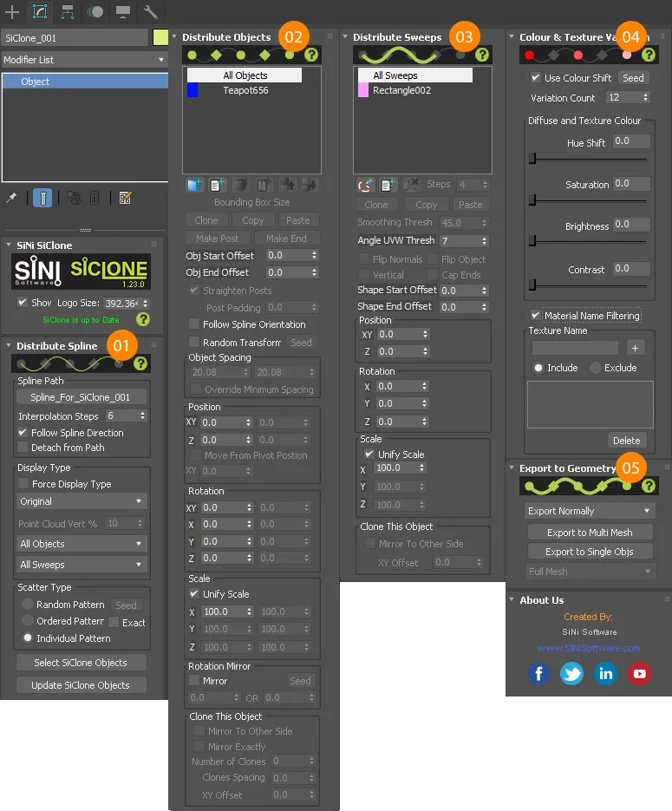Click Export to Single Objs button
This screenshot has height=811, width=672.
click(590, 552)
